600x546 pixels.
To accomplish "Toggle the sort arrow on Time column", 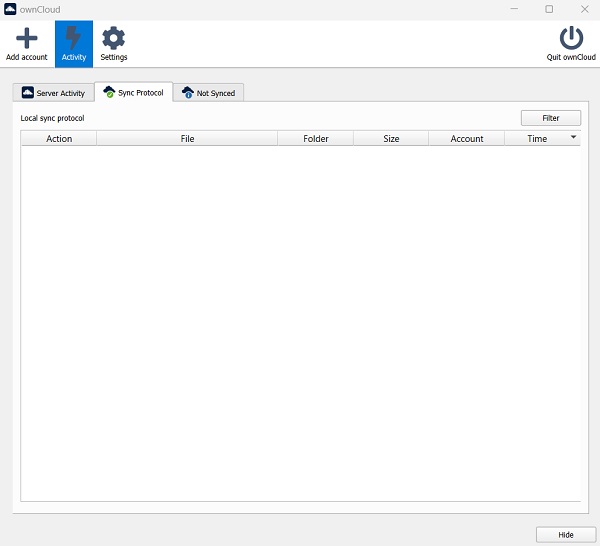I will 573,137.
